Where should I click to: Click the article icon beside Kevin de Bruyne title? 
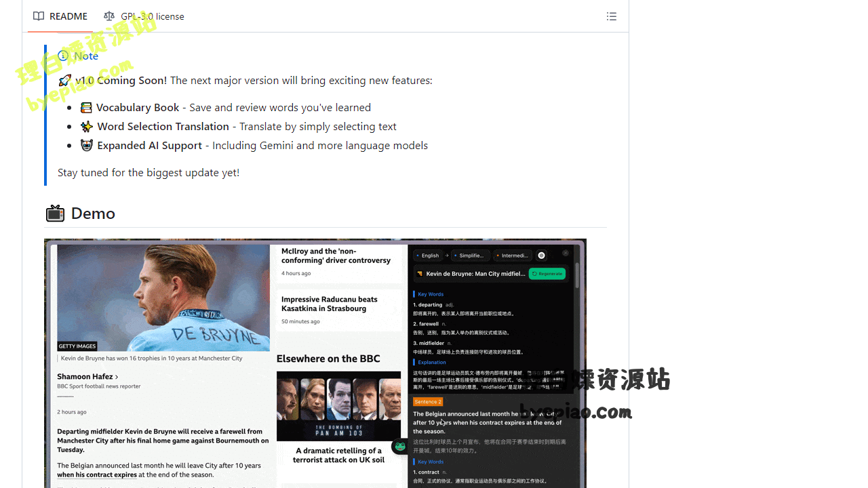[x=420, y=274]
